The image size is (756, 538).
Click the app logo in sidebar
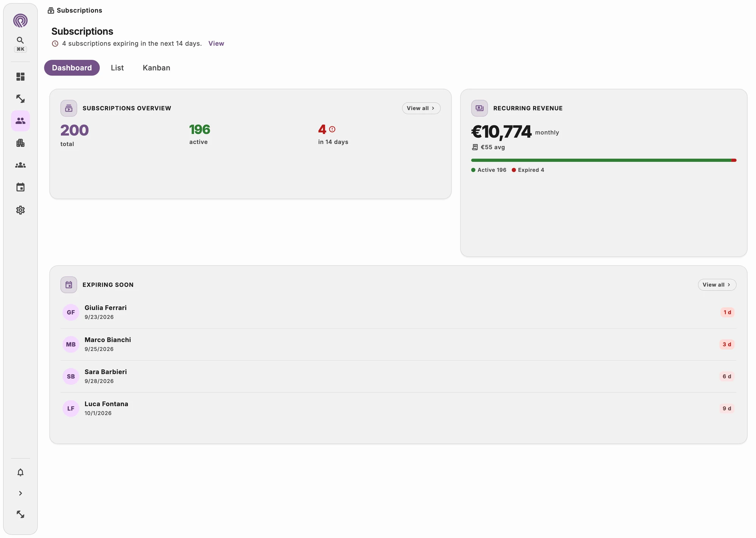tap(20, 20)
